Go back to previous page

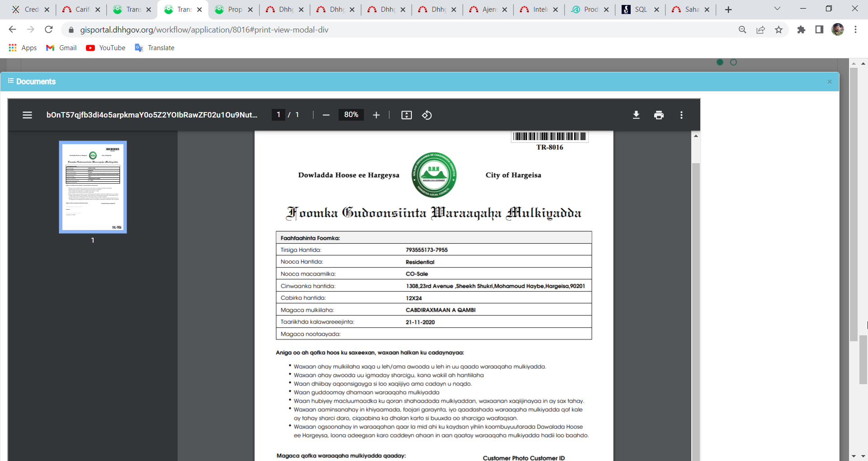point(13,29)
